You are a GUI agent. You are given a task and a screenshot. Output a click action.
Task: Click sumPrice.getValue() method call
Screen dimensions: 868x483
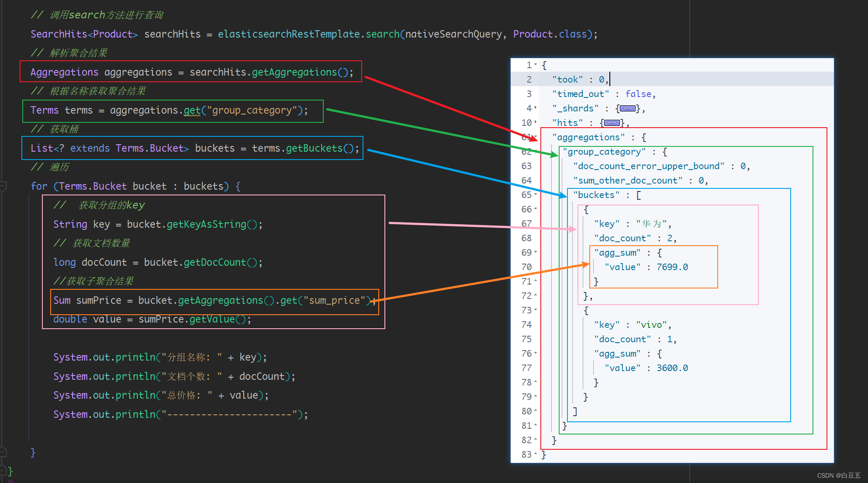point(192,319)
